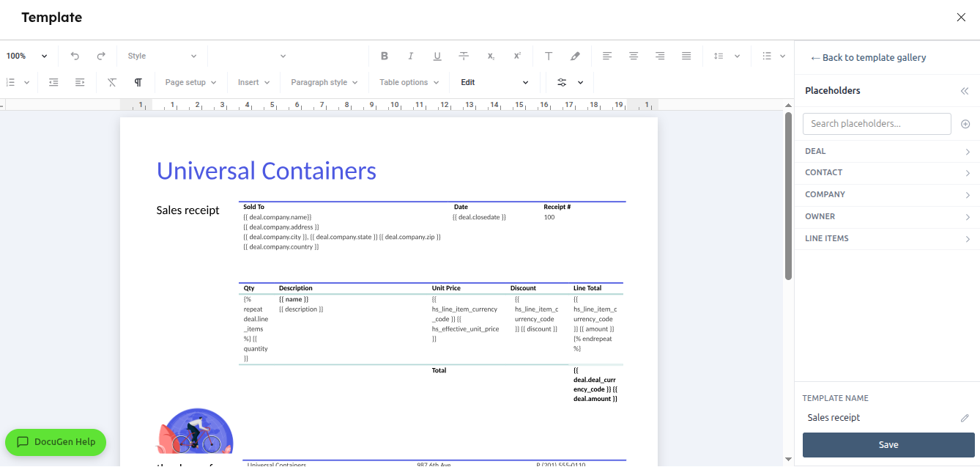Open the Page setup menu
This screenshot has height=467, width=980.
point(190,82)
